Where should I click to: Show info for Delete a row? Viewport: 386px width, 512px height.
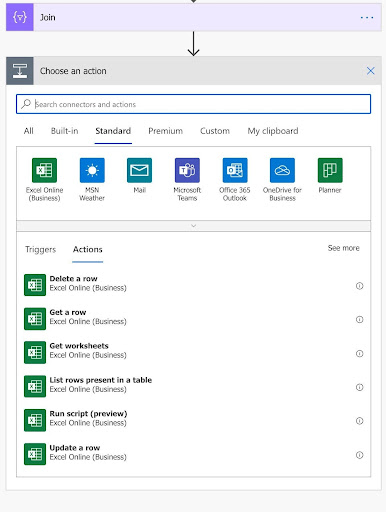359,286
